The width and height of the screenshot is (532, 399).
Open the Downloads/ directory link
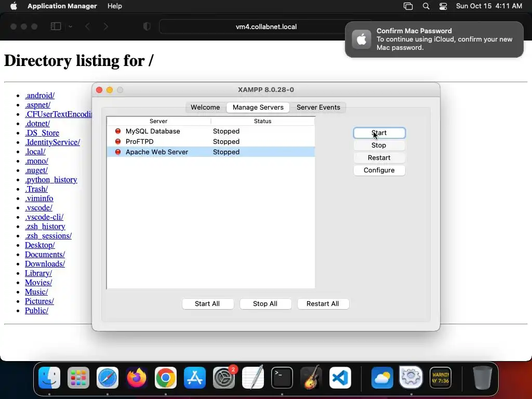click(45, 264)
